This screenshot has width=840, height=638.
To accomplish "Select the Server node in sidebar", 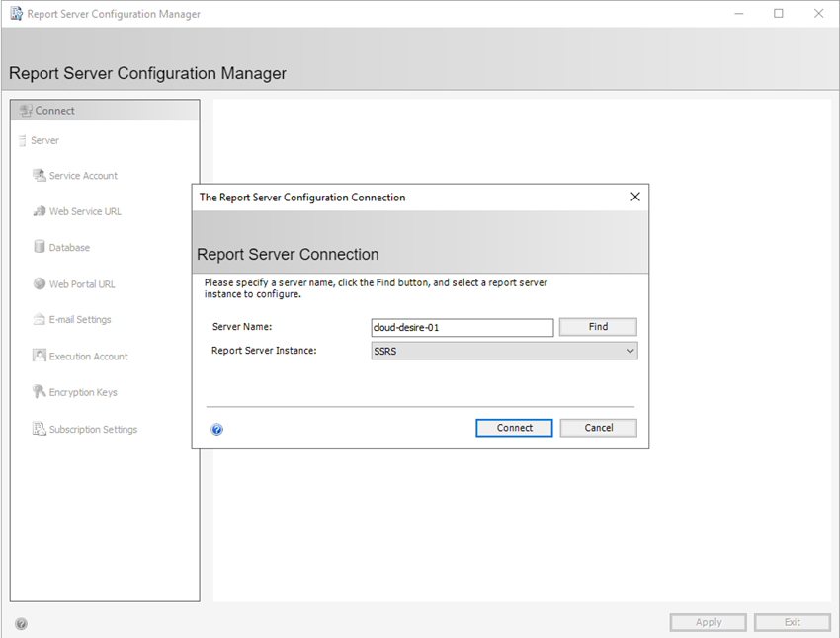I will (x=44, y=140).
